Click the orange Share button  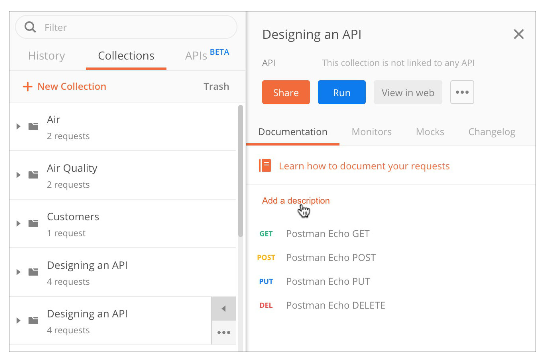point(286,92)
